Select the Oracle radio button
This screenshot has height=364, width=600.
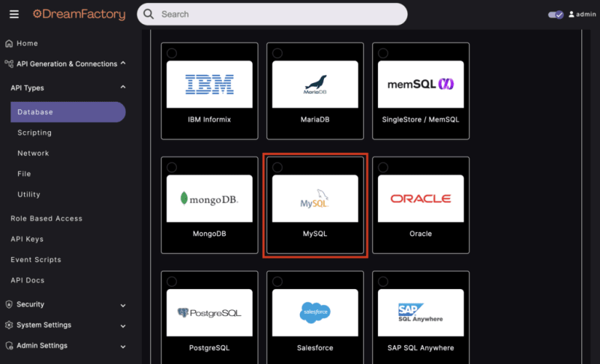click(383, 167)
